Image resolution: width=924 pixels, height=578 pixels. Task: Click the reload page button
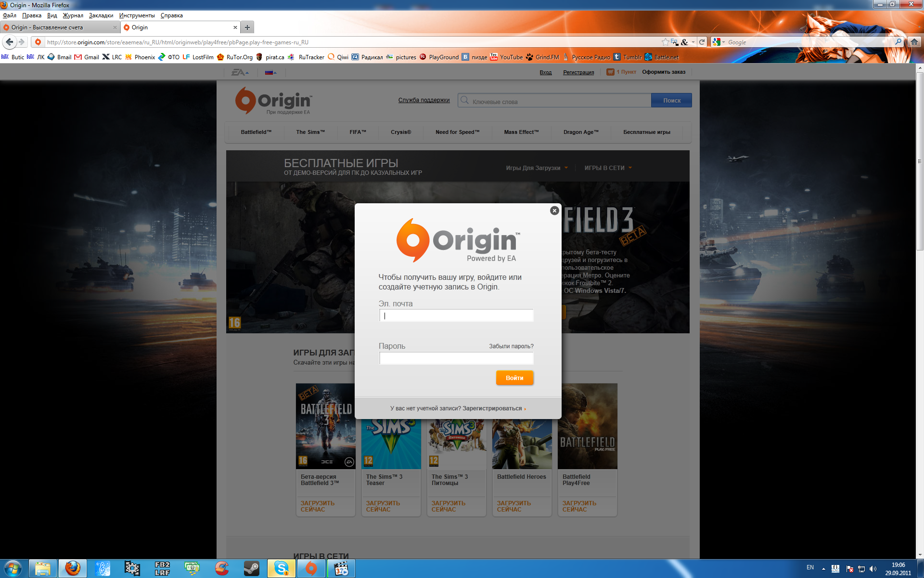pos(702,42)
